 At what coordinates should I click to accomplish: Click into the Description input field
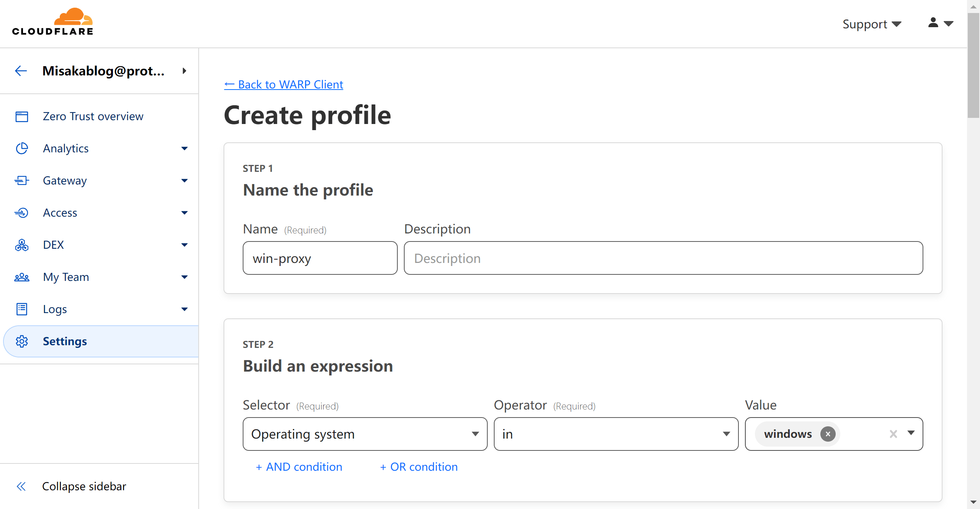[x=663, y=258]
